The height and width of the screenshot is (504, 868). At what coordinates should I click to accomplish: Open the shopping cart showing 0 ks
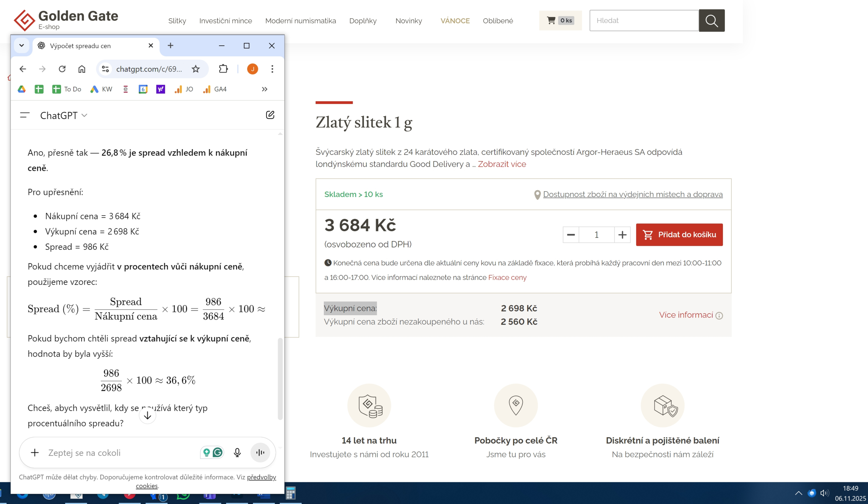[560, 21]
